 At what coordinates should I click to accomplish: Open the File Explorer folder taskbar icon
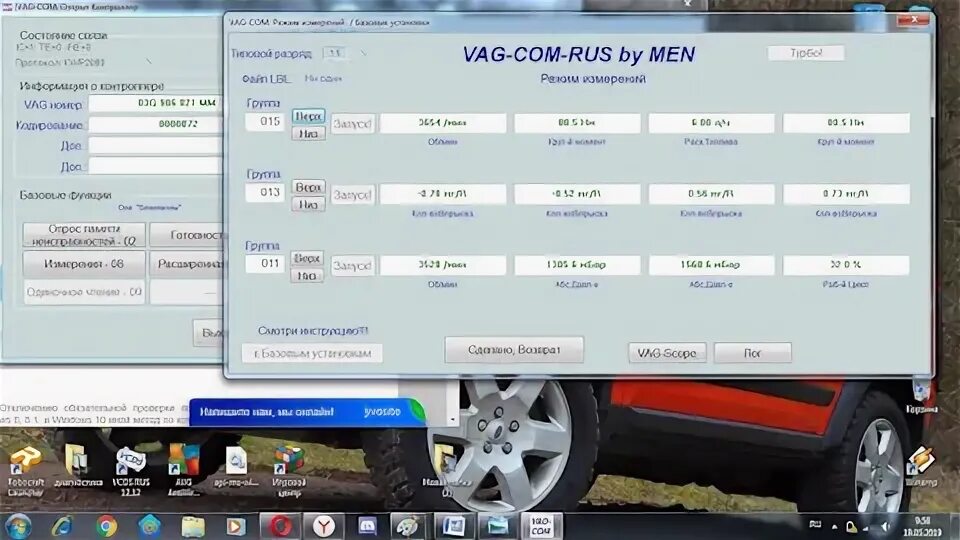pos(193,526)
